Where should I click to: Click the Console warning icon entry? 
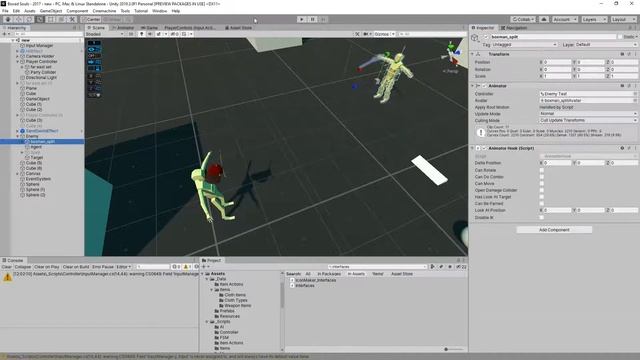click(x=7, y=277)
